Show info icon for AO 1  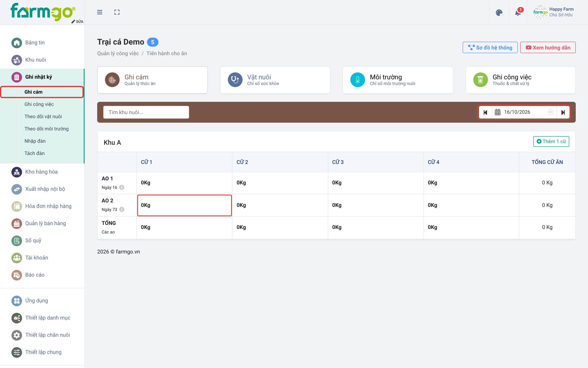tap(122, 187)
